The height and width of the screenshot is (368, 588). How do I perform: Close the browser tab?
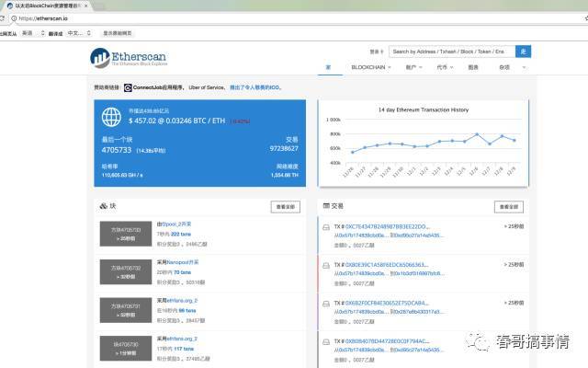[x=86, y=6]
